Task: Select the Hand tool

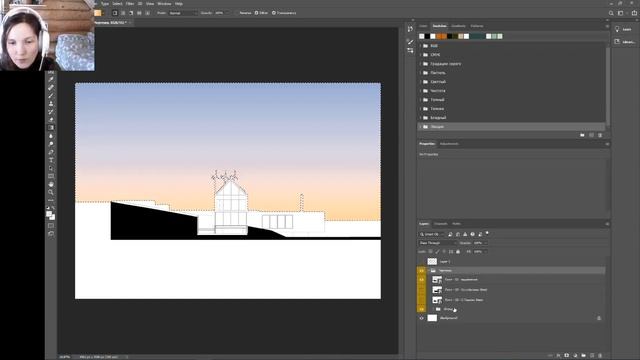Action: point(51,184)
